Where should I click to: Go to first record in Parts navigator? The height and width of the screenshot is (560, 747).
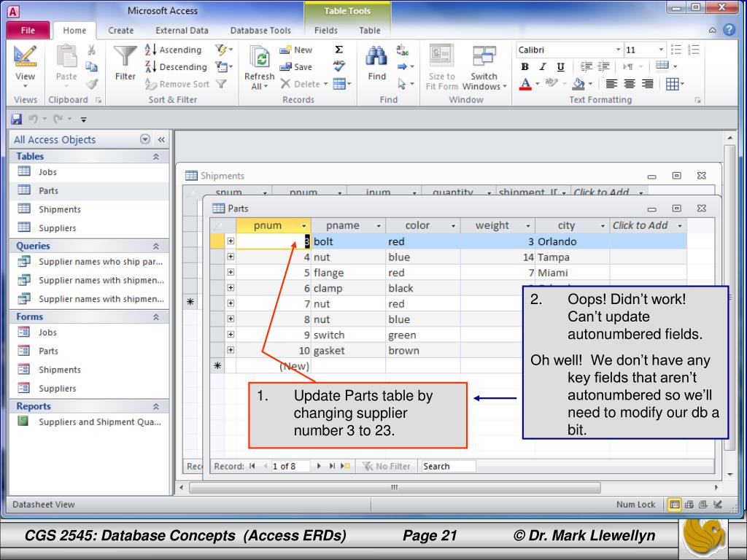tap(252, 466)
